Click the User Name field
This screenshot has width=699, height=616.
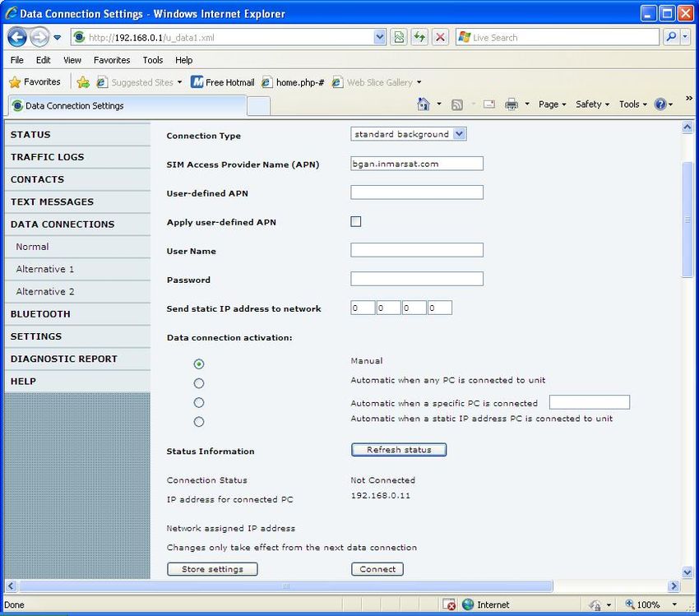click(417, 250)
